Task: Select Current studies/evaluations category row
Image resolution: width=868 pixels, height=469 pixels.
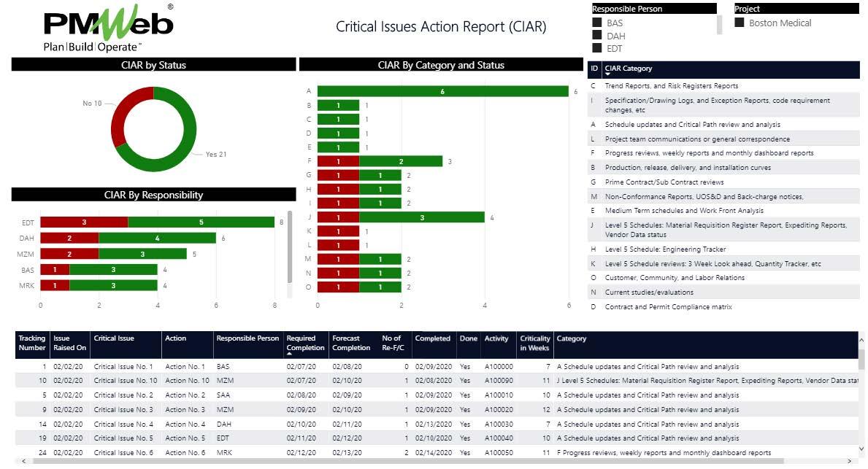Action: coord(648,292)
